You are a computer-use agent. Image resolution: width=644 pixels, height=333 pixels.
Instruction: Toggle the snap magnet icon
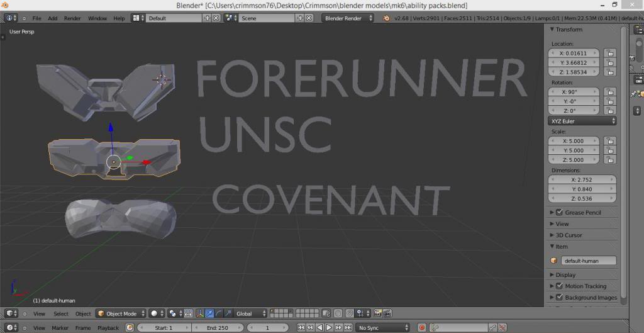pyautogui.click(x=350, y=313)
